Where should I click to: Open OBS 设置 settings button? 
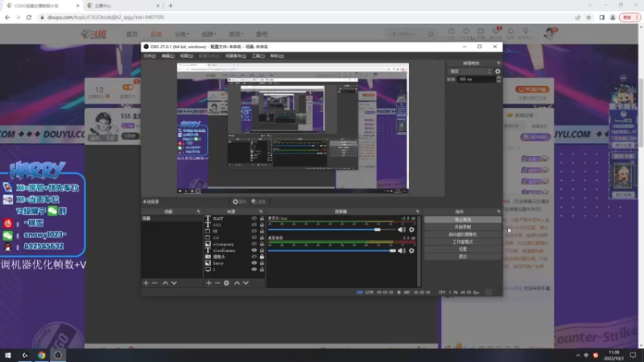(x=462, y=249)
